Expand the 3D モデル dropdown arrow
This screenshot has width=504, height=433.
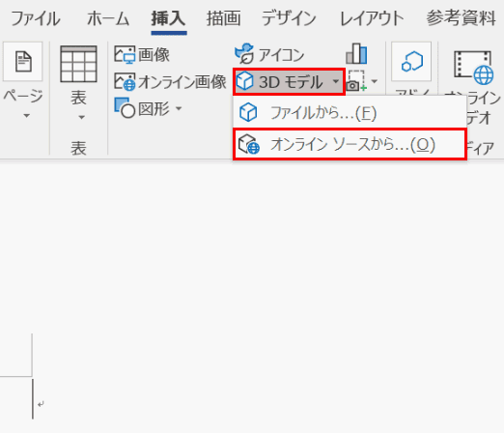[x=336, y=81]
